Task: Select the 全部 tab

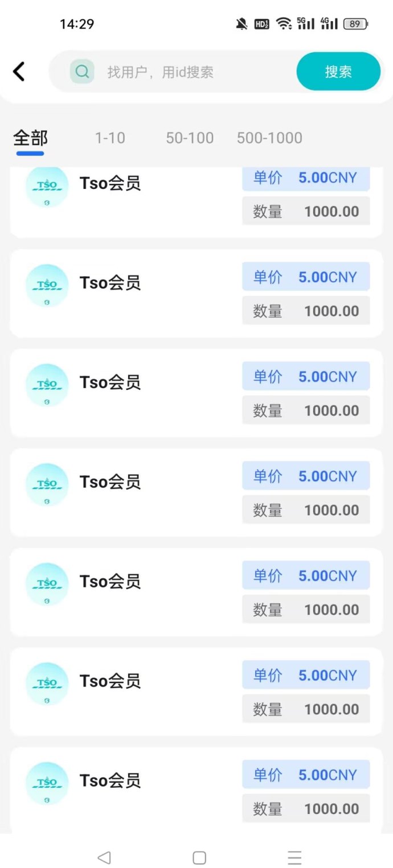Action: point(29,137)
